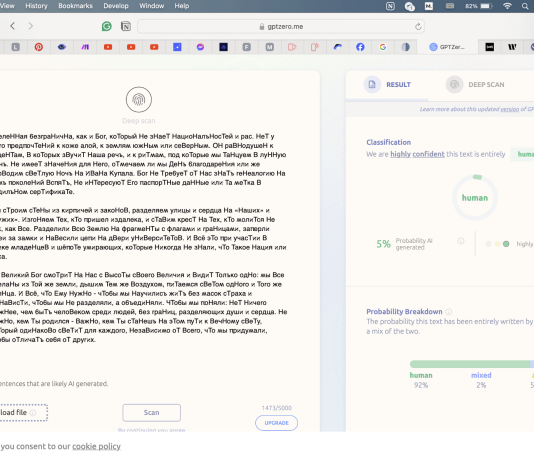Go back with the Safari back arrow

(x=13, y=26)
